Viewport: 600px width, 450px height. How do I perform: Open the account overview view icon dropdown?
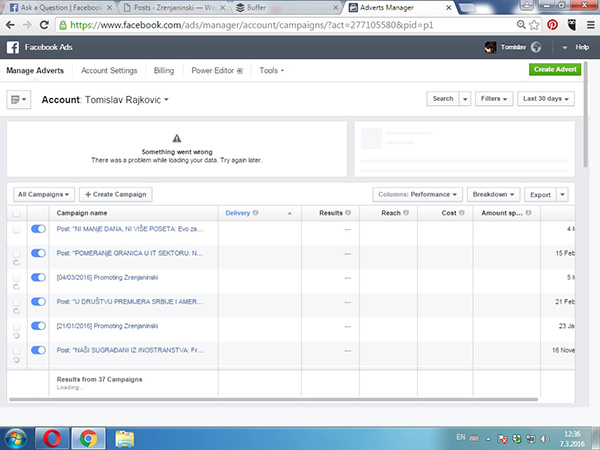click(18, 100)
